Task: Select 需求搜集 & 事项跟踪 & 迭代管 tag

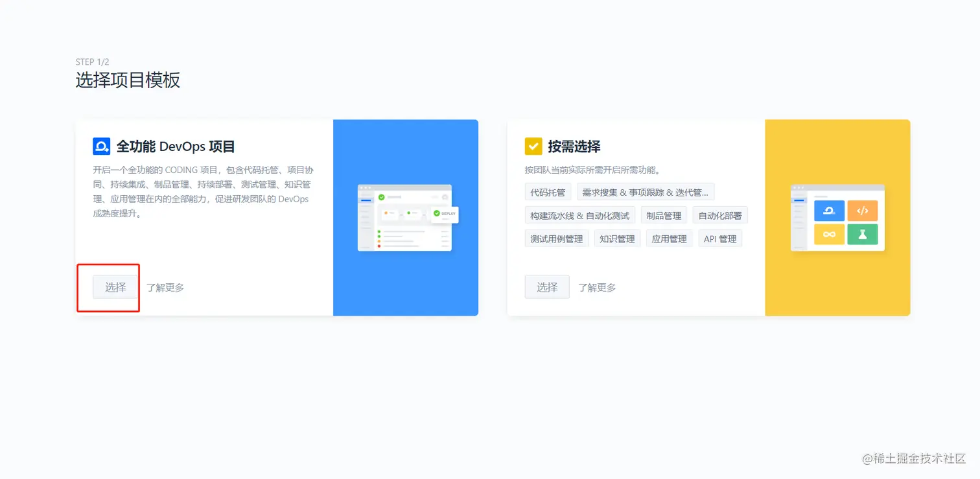Action: 646,193
